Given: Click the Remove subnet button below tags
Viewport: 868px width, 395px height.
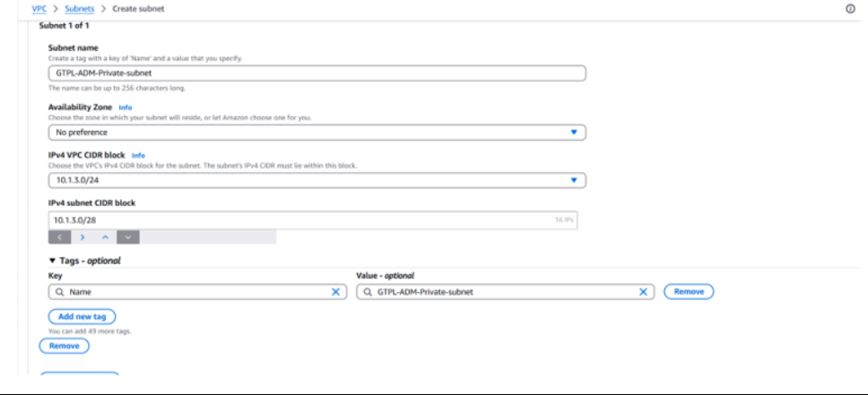Looking at the screenshot, I should coord(64,346).
